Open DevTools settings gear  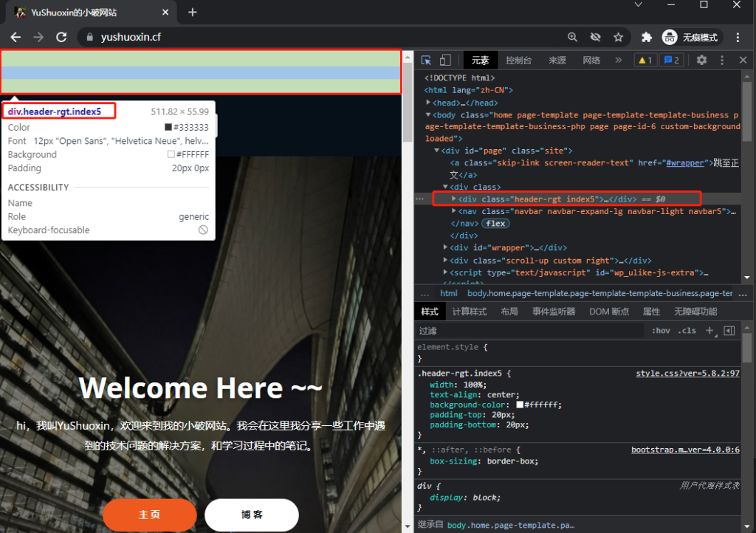pyautogui.click(x=701, y=61)
